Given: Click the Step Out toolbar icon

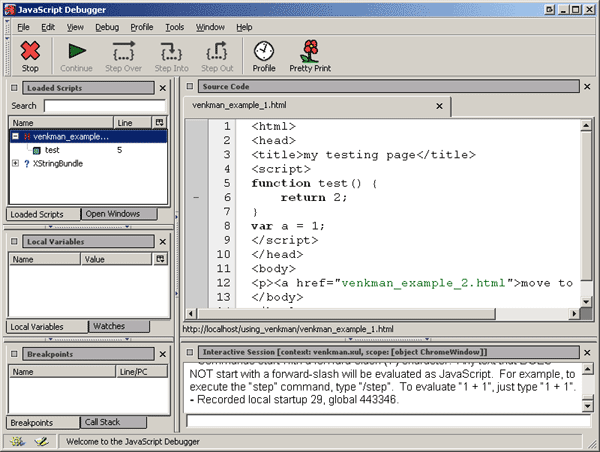Looking at the screenshot, I should pyautogui.click(x=217, y=51).
